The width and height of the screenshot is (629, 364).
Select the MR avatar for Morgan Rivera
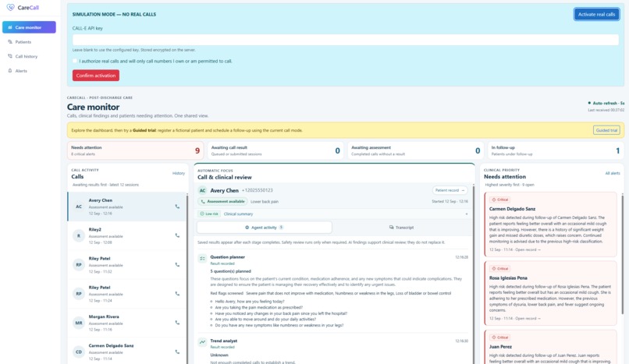tap(79, 323)
